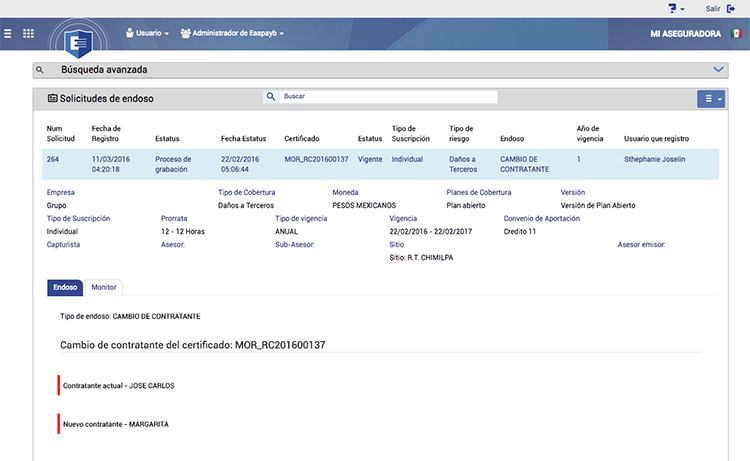
Task: Click Usuario que registro column header
Action: tap(656, 139)
